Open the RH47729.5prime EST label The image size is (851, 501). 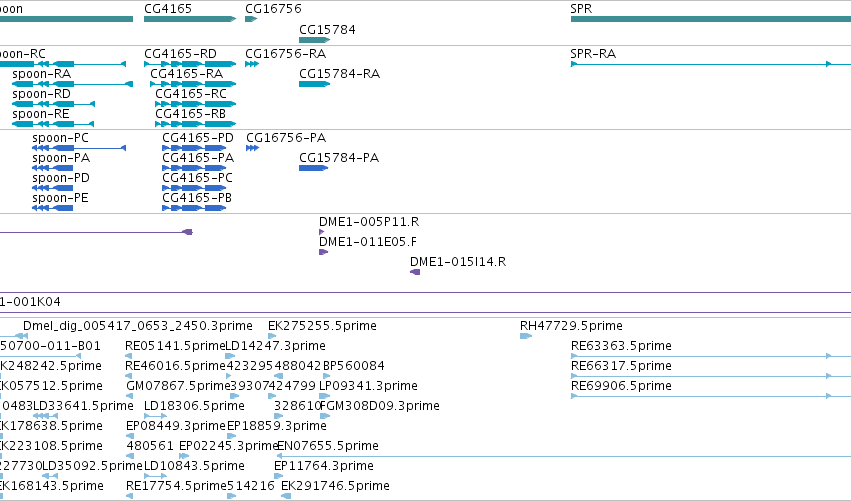[571, 326]
